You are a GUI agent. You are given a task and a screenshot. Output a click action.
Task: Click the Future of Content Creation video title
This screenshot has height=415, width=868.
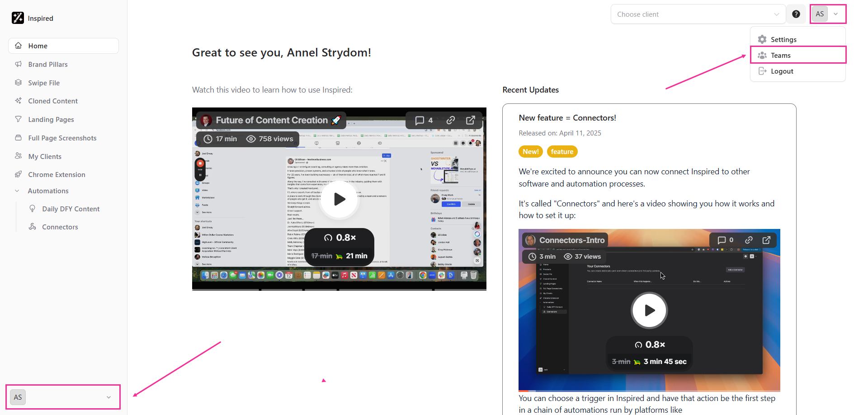tap(272, 120)
